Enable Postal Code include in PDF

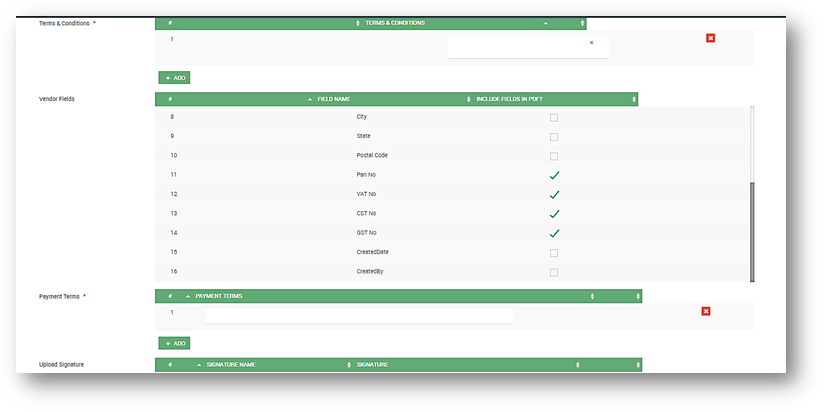coord(554,156)
